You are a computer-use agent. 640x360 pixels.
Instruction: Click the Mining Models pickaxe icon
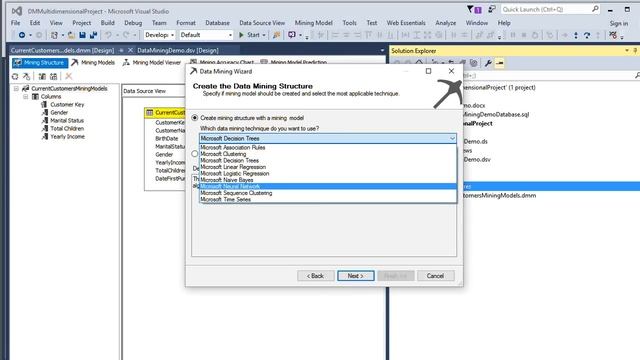point(75,62)
